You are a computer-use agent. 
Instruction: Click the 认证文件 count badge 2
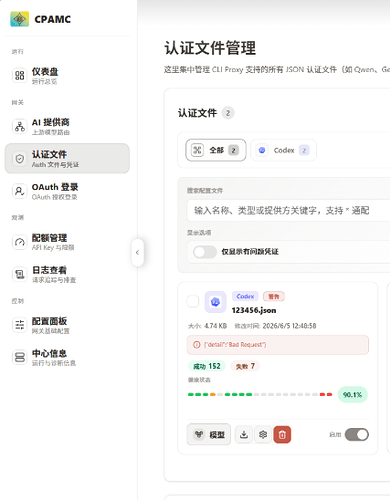click(x=228, y=113)
